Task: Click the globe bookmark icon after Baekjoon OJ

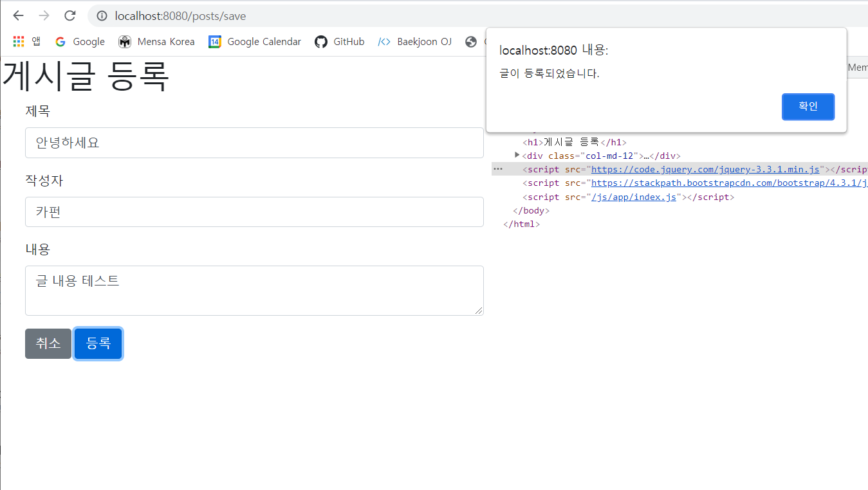Action: click(x=471, y=42)
